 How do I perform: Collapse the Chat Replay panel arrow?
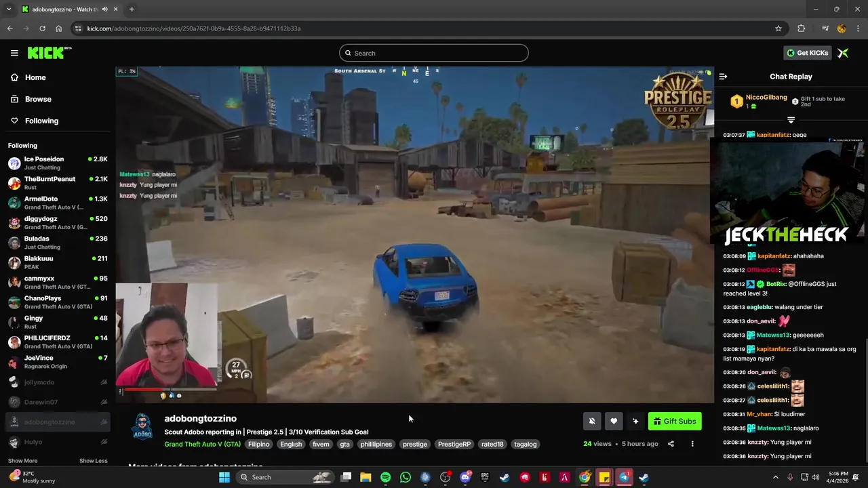723,77
